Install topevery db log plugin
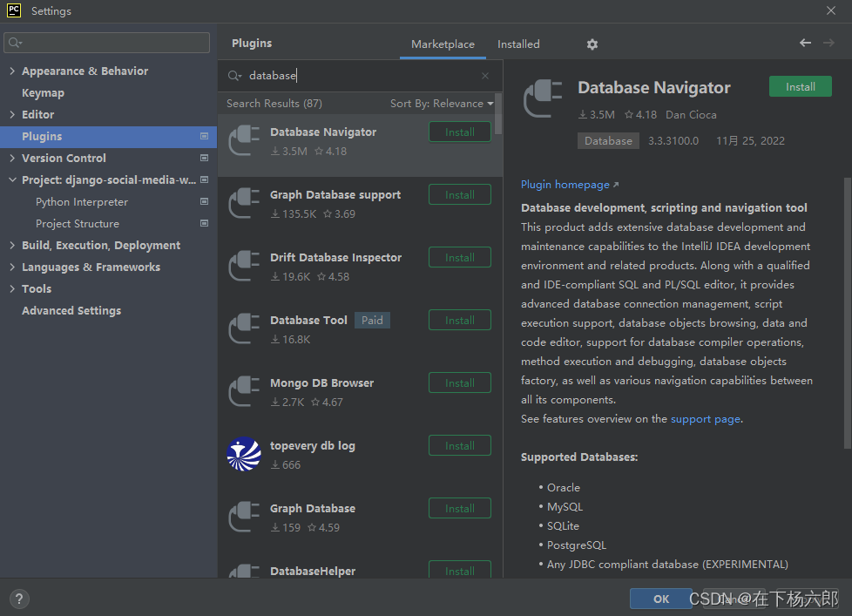The image size is (852, 616). point(460,445)
